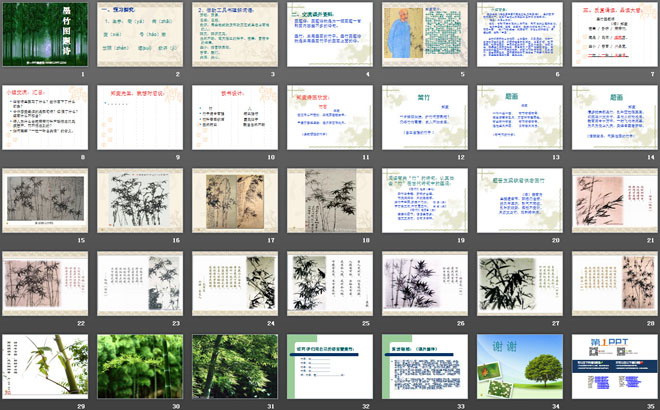
Task: Select slide 3 thumbnail
Action: [235, 34]
